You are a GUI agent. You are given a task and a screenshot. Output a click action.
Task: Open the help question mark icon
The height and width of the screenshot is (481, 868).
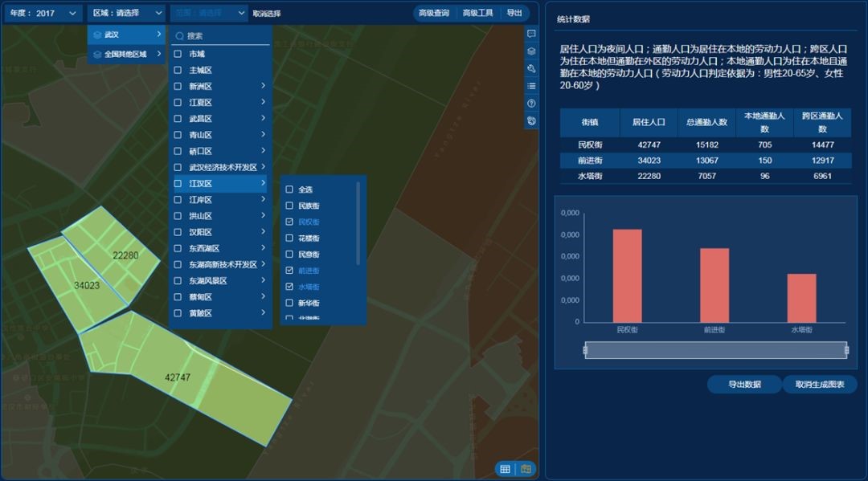pos(531,104)
